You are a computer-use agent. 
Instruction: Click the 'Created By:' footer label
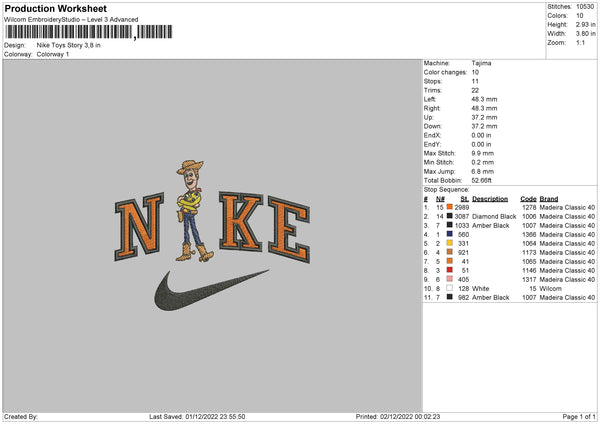click(x=21, y=417)
